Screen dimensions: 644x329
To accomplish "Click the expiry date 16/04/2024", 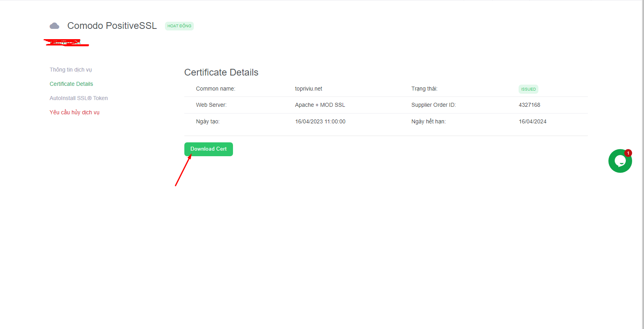I will (532, 121).
